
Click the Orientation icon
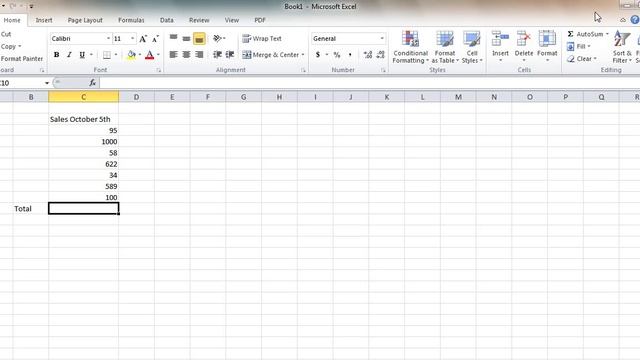pyautogui.click(x=217, y=38)
